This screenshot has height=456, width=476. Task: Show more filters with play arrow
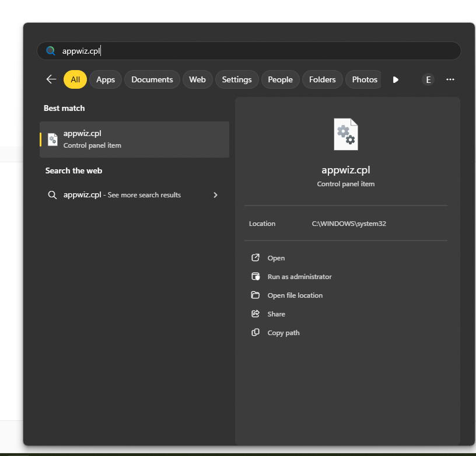pos(395,79)
